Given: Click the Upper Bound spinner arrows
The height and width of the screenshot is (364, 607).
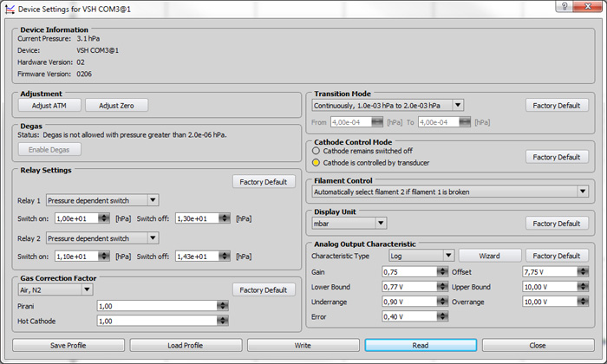Looking at the screenshot, I should click(x=583, y=287).
